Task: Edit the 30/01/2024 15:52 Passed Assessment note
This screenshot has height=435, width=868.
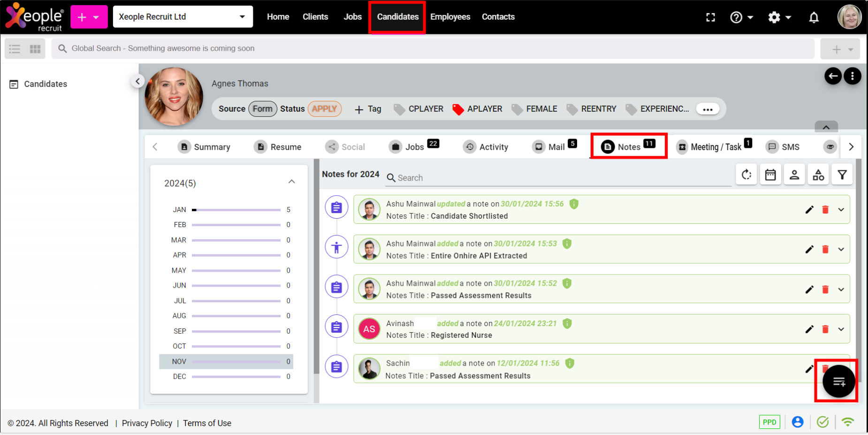Action: [x=809, y=290]
